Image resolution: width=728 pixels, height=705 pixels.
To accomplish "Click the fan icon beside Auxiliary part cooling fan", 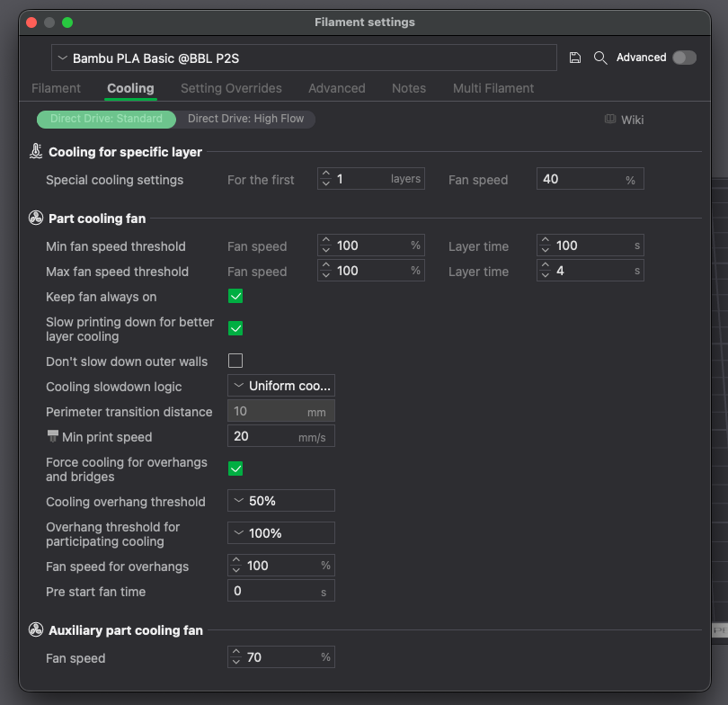I will tap(35, 630).
